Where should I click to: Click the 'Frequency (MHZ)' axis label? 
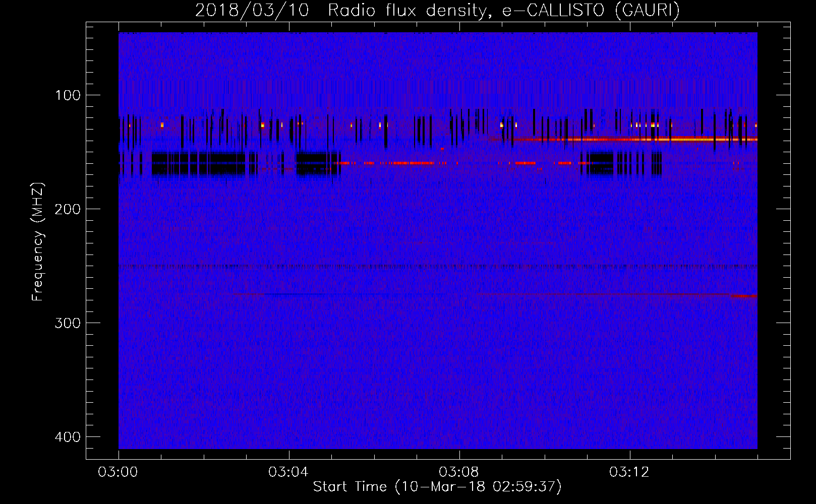(x=38, y=241)
